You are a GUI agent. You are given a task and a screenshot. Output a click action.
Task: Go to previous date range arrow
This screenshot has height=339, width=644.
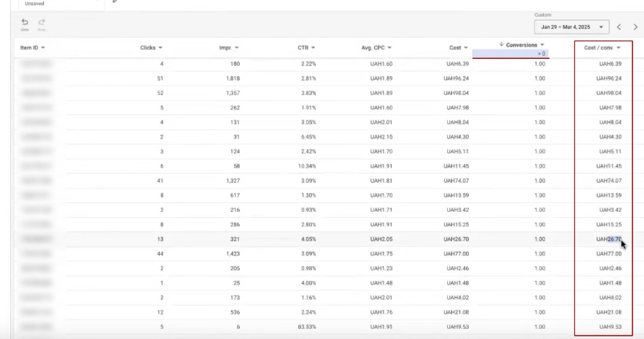619,27
